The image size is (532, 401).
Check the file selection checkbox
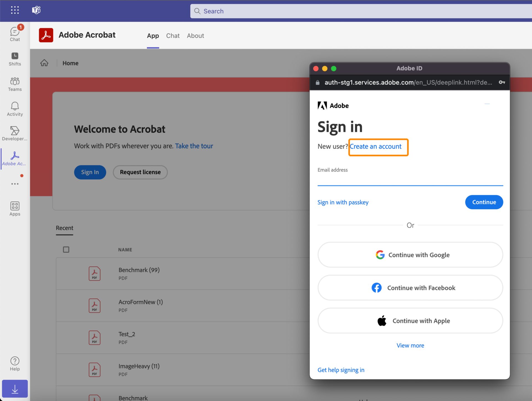tap(66, 249)
